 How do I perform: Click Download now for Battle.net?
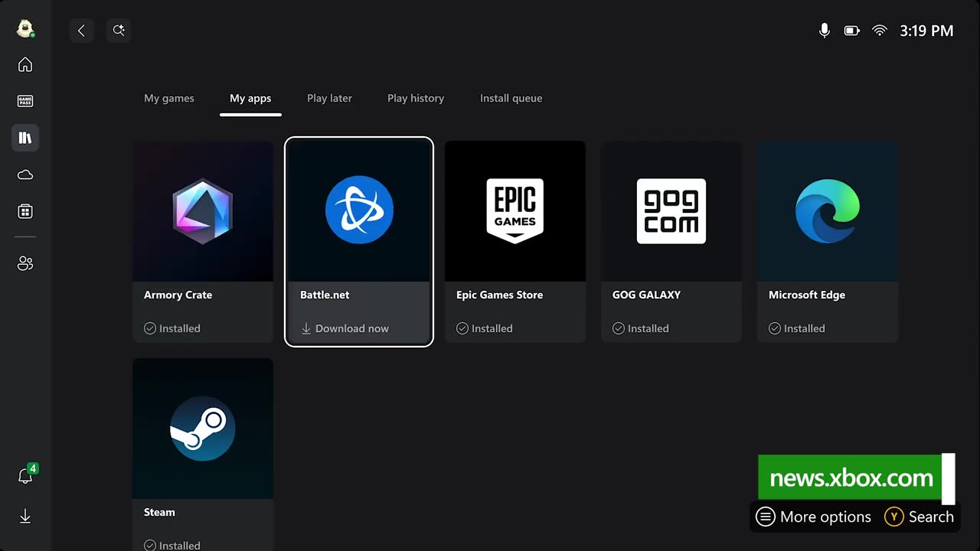tap(345, 328)
